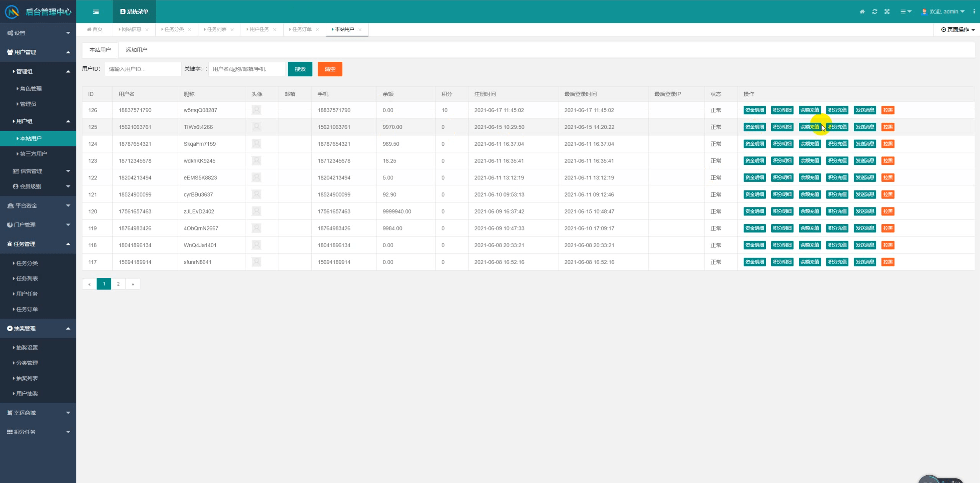Open the 页面操作 dropdown
980x483 pixels.
tap(958, 30)
